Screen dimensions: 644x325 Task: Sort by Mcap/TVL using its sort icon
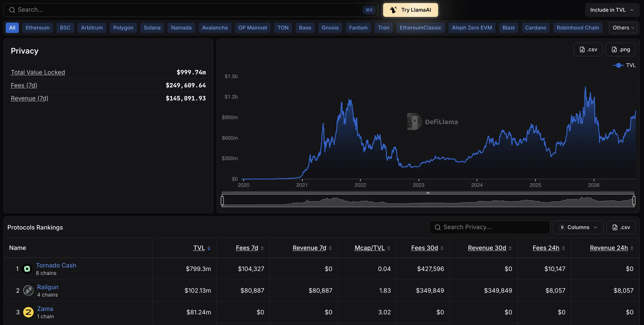pyautogui.click(x=389, y=248)
